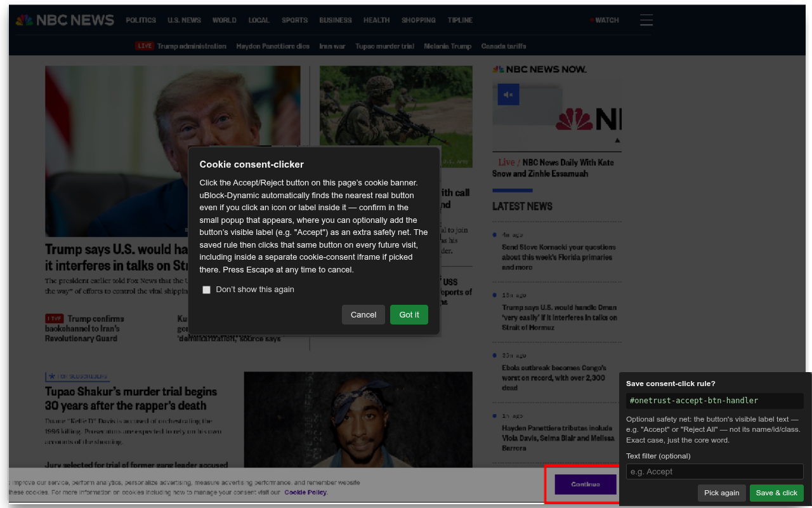Open the Trump lead story photo
Image resolution: width=812 pixels, height=508 pixels.
173,151
